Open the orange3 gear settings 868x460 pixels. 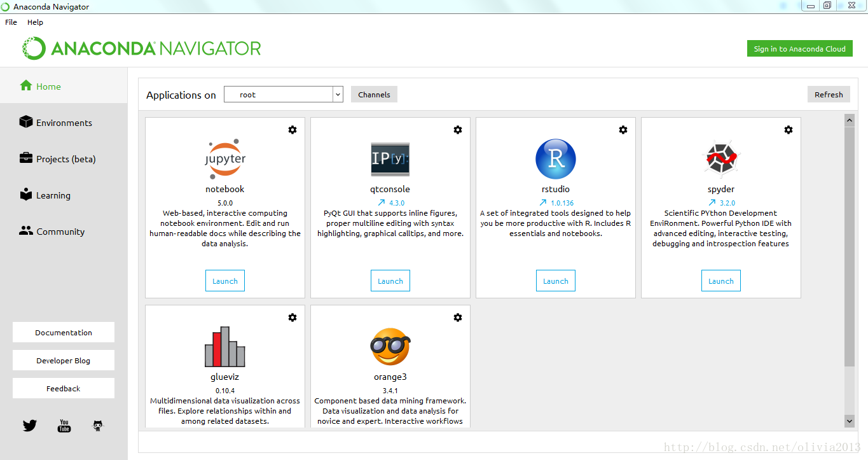click(x=458, y=317)
